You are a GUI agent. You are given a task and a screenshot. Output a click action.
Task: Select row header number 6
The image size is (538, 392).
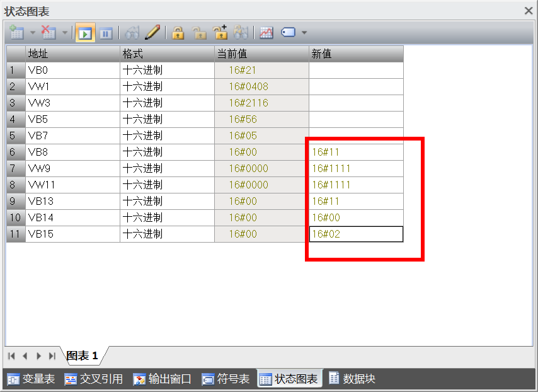click(x=16, y=152)
